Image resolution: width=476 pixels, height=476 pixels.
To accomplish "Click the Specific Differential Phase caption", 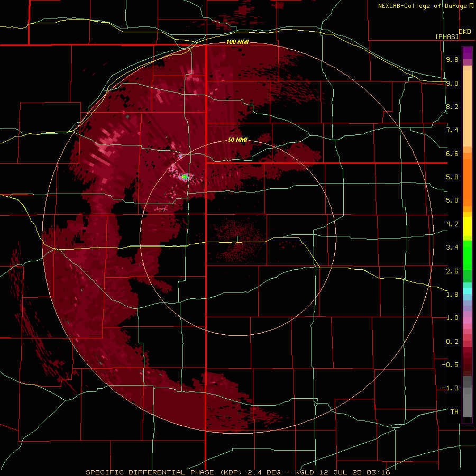I will click(x=238, y=472).
